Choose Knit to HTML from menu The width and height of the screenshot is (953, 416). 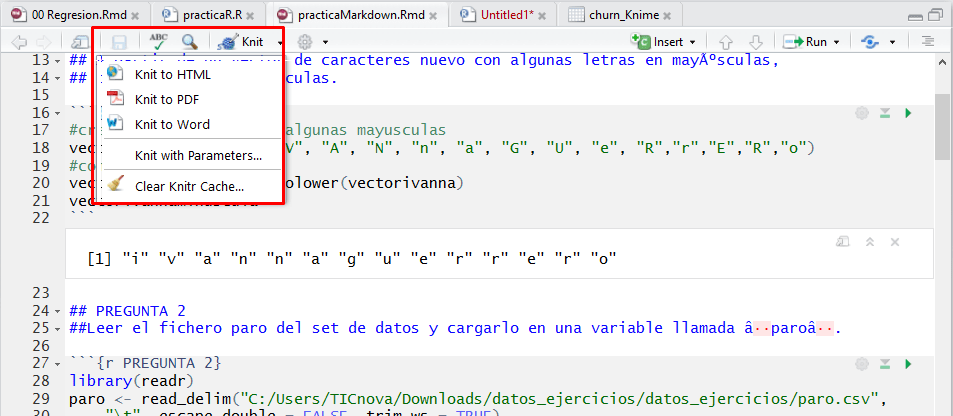172,74
